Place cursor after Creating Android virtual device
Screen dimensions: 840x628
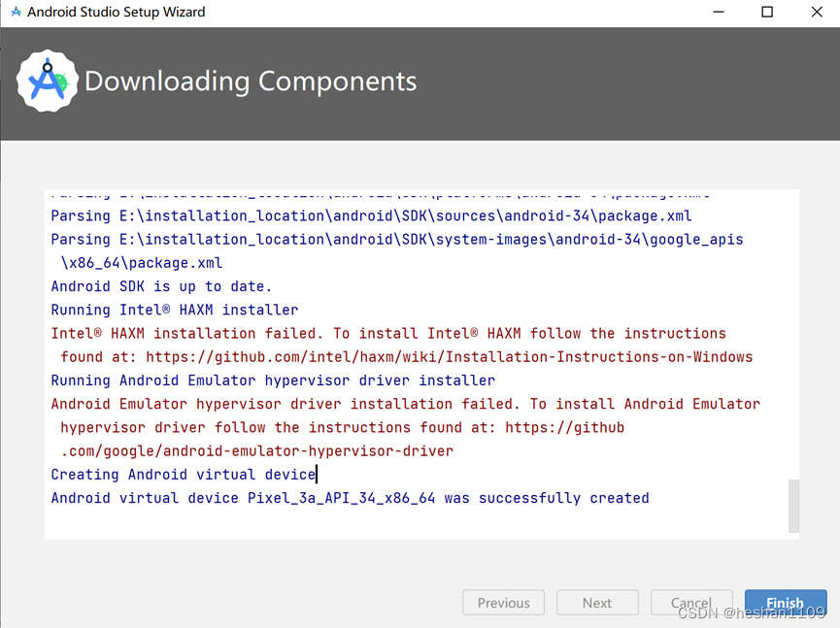pos(316,474)
